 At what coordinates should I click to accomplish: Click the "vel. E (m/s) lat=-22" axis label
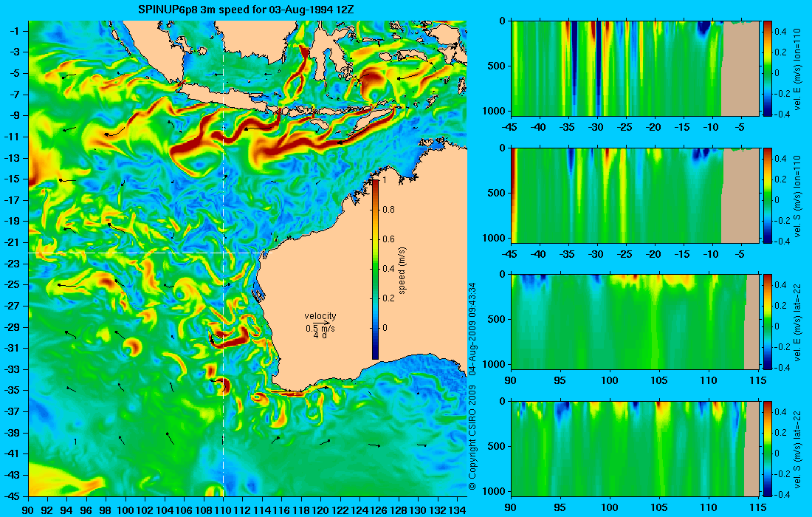pyautogui.click(x=798, y=322)
